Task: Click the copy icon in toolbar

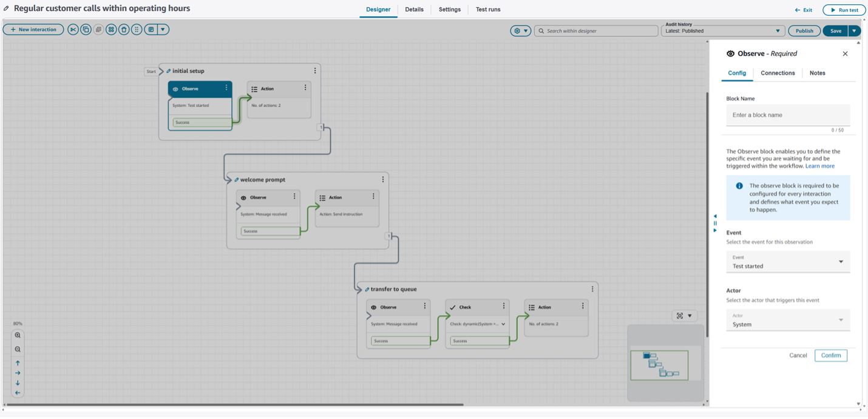Action: tap(86, 30)
